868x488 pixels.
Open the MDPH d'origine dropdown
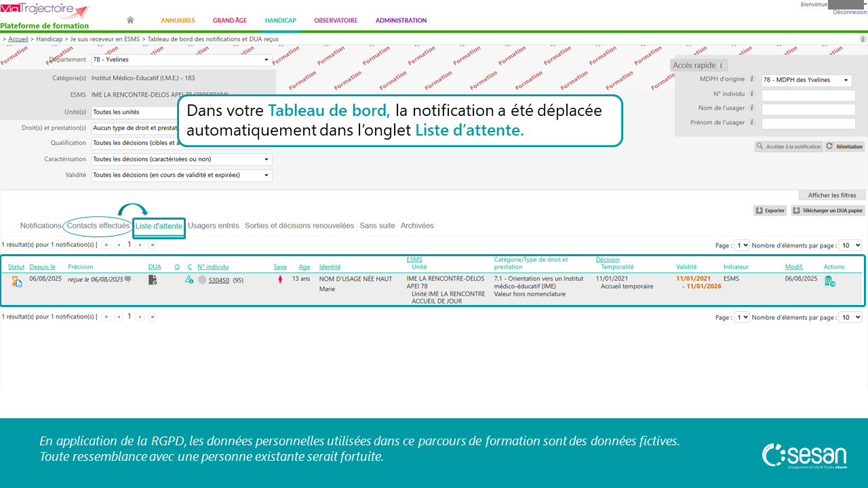806,80
